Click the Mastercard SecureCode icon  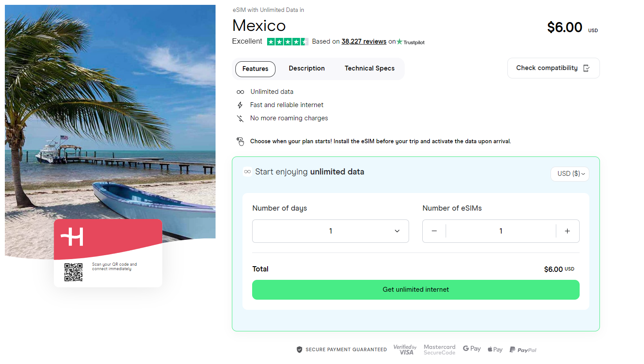[x=439, y=349]
